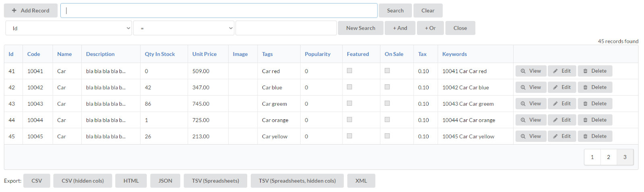Image resolution: width=644 pixels, height=192 pixels.
Task: Click pencil Edit icon for record 45
Action: point(555,137)
